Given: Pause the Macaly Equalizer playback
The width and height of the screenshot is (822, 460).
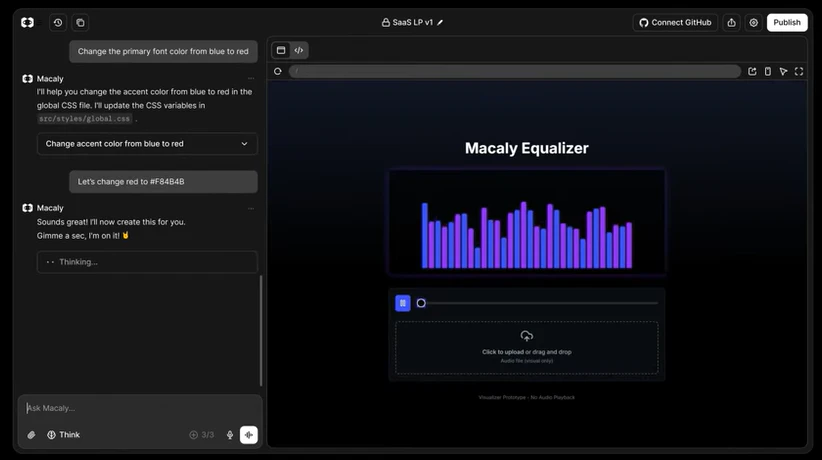Looking at the screenshot, I should click(403, 303).
